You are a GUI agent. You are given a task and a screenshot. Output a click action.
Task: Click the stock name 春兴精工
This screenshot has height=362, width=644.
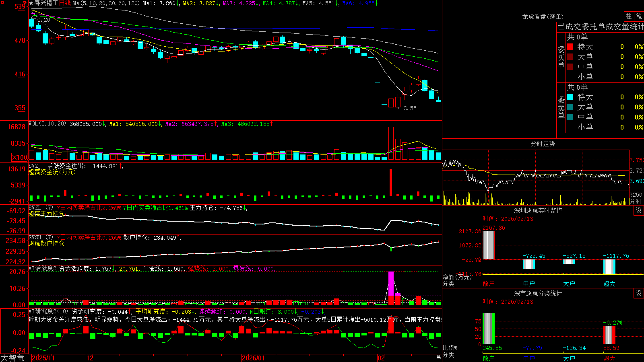(x=46, y=3)
